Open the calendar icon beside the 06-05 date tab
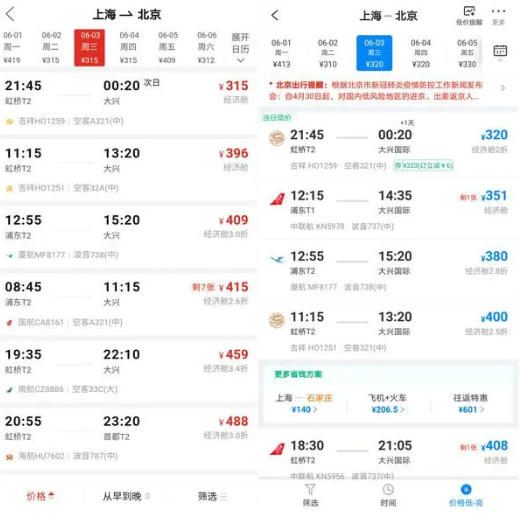The image size is (524, 513). click(500, 51)
